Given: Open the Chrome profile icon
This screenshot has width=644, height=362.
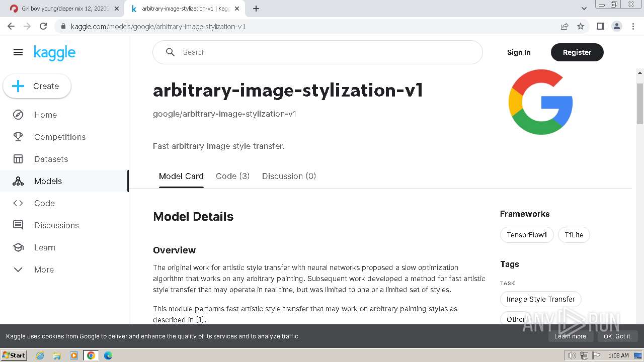Looking at the screenshot, I should point(616,26).
